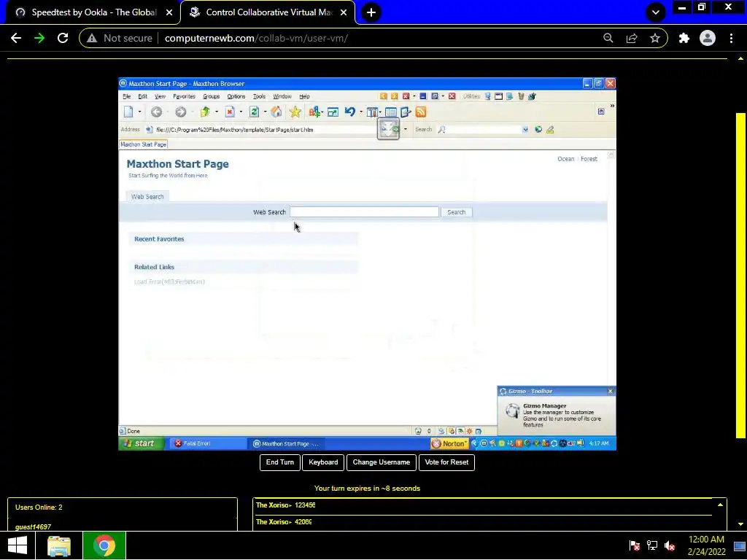Click the Search button on start page
The image size is (747, 560).
[x=457, y=212]
